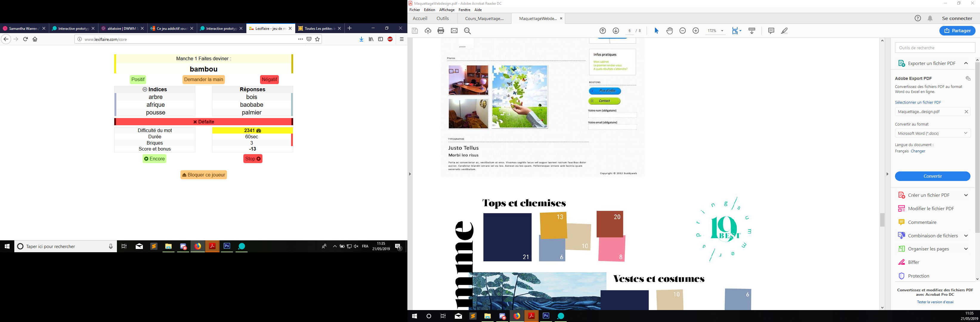The width and height of the screenshot is (980, 322).
Task: Click the Print icon in Acrobat toolbar
Action: tap(441, 31)
